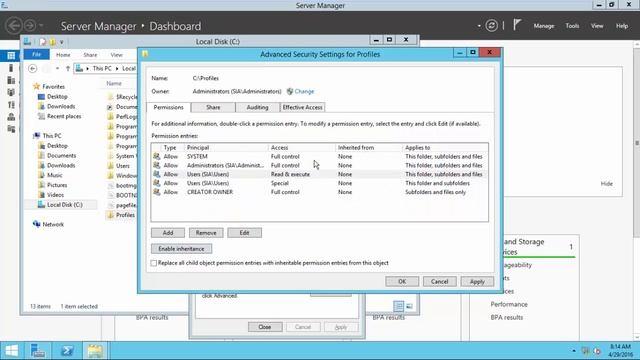Image resolution: width=640 pixels, height=360 pixels.
Task: Select the Users Special permission entry
Action: (319, 183)
